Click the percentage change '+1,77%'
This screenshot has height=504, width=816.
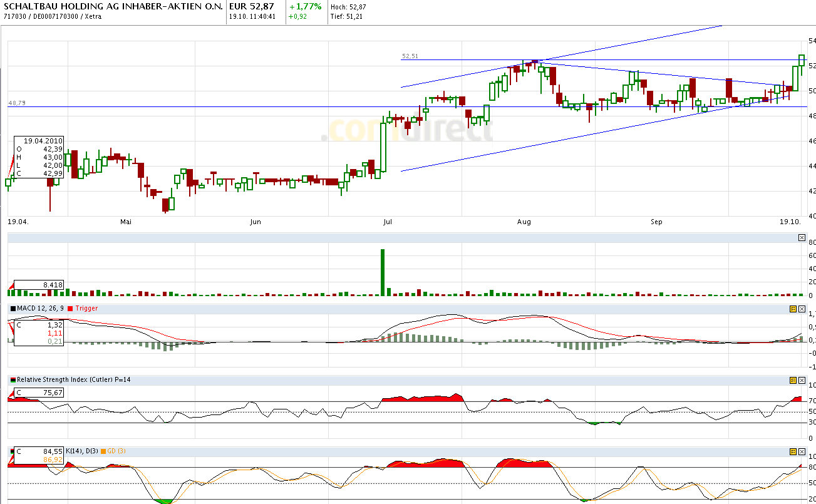pos(305,6)
